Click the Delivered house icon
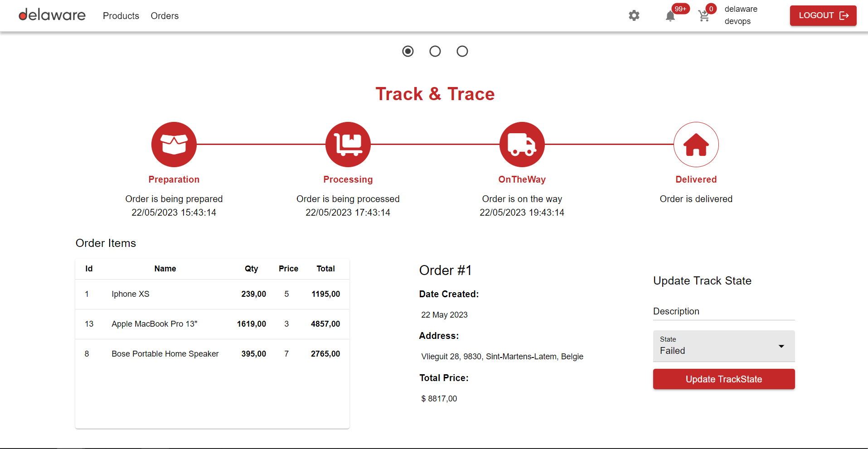 coord(696,145)
